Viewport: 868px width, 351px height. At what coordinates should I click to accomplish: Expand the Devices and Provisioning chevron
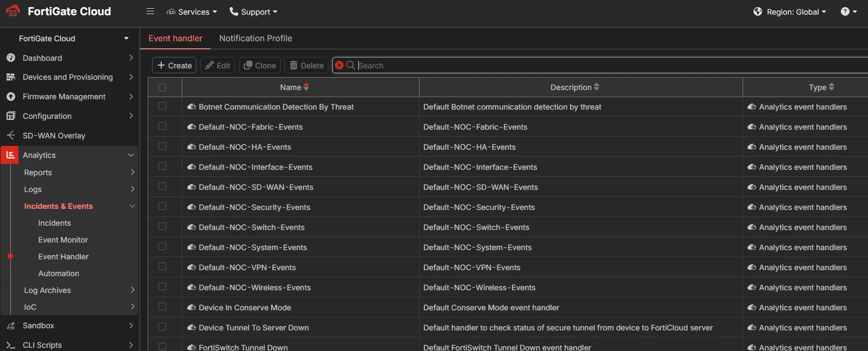pos(131,77)
